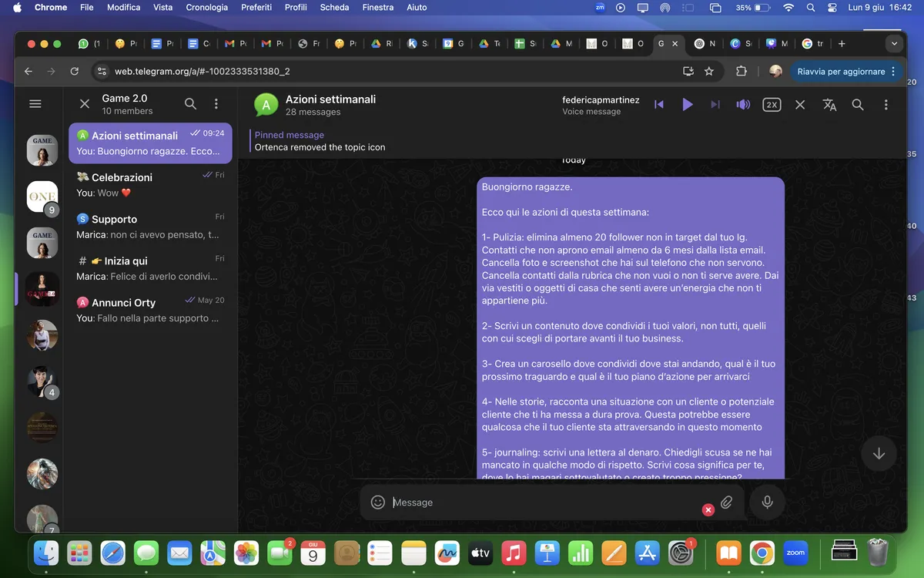Open the Preferiti menu

(x=256, y=7)
